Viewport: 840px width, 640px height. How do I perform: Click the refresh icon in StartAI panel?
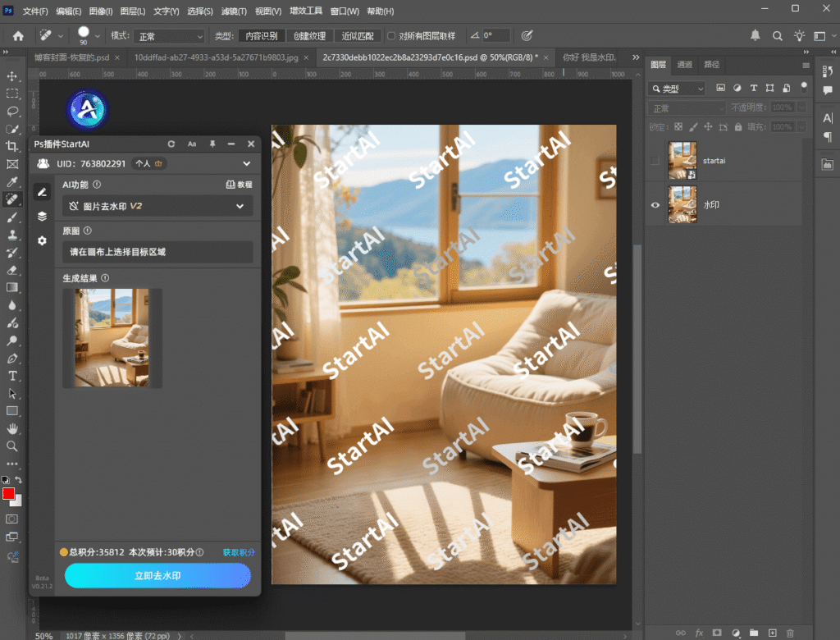pyautogui.click(x=171, y=144)
